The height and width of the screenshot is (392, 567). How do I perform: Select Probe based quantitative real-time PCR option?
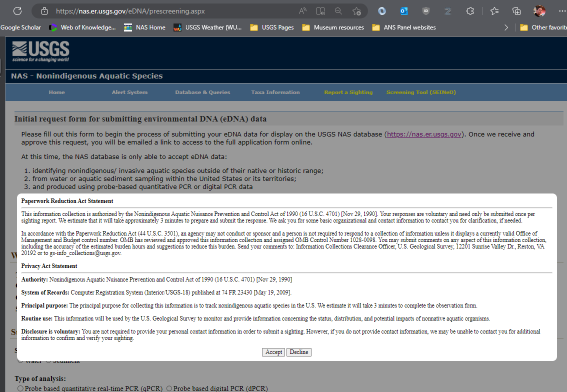click(20, 388)
